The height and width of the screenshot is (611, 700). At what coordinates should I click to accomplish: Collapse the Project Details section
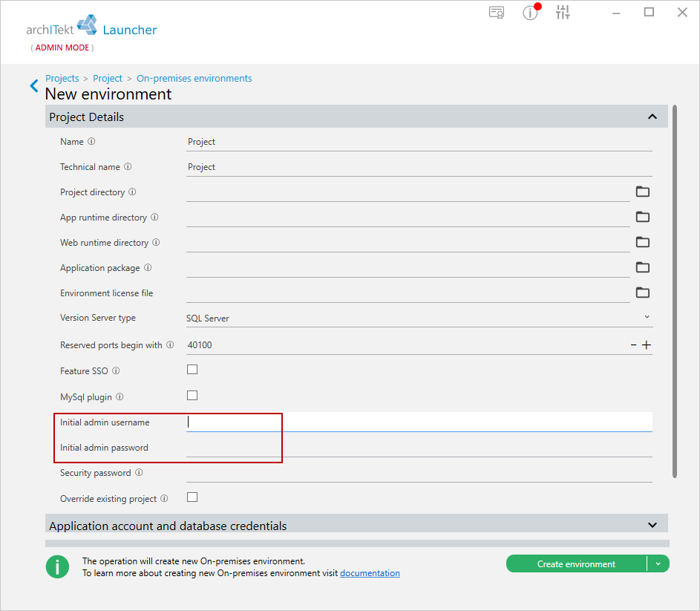pos(652,117)
